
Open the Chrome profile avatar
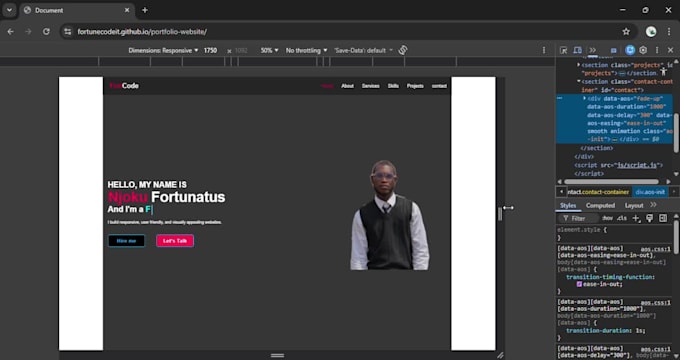pos(651,32)
